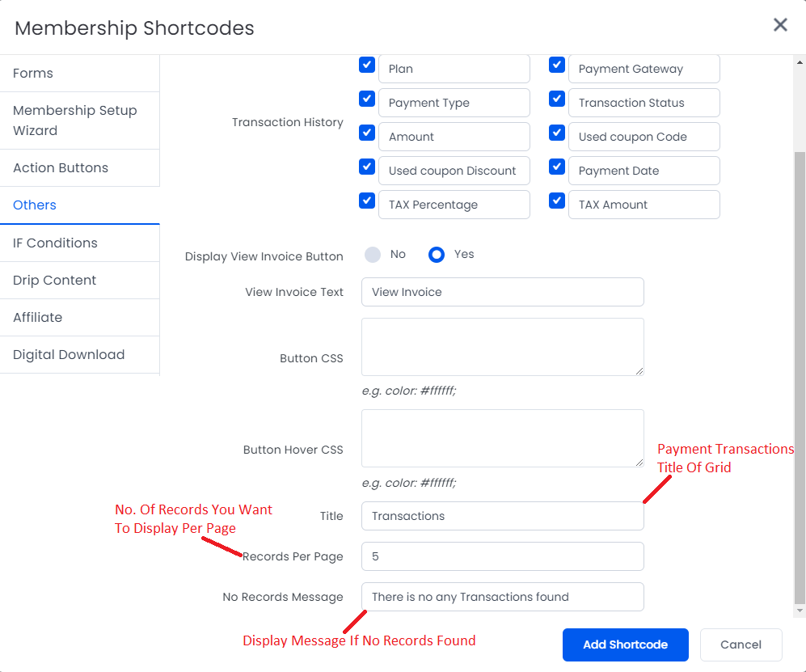
Task: Click the scrollbar down arrow
Action: (800, 611)
